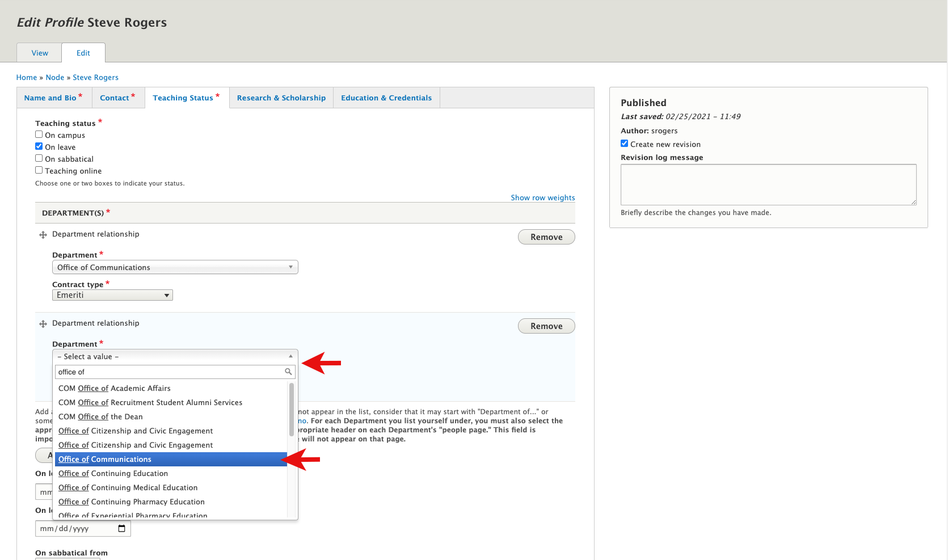Open the calendar picker icon in date field
Viewport: 948px width, 560px height.
121,529
